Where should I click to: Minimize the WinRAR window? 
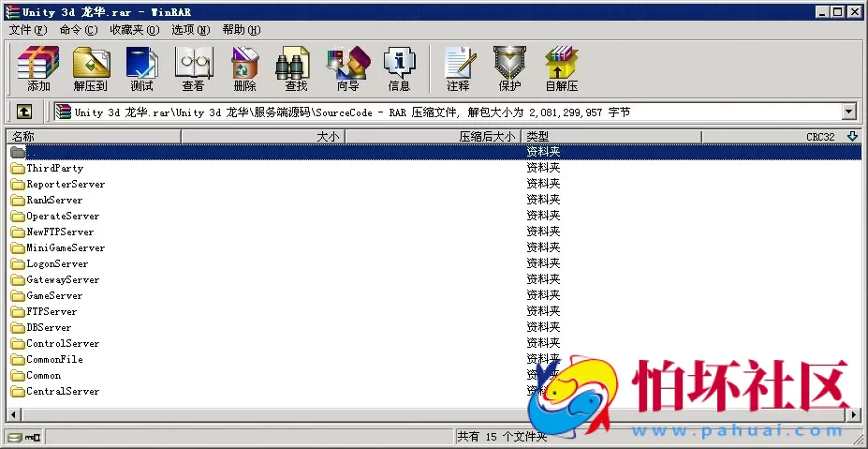(x=823, y=11)
